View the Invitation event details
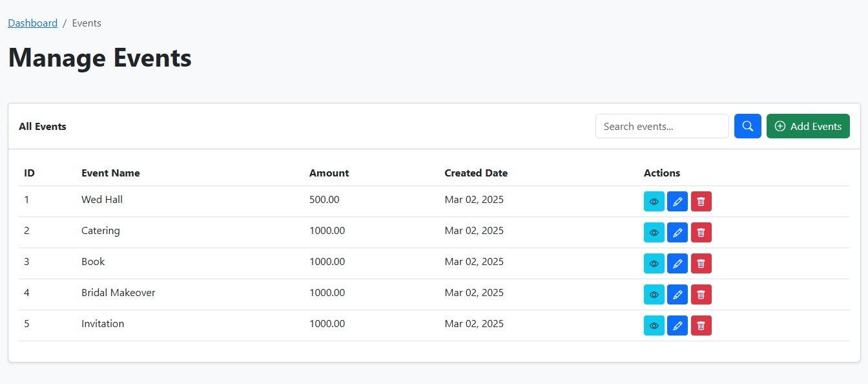Screen dimensions: 868x384 (x=654, y=326)
